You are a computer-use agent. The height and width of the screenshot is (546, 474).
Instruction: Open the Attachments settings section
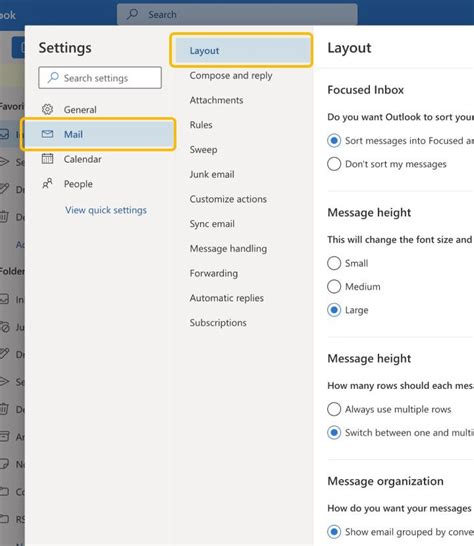[x=216, y=100]
